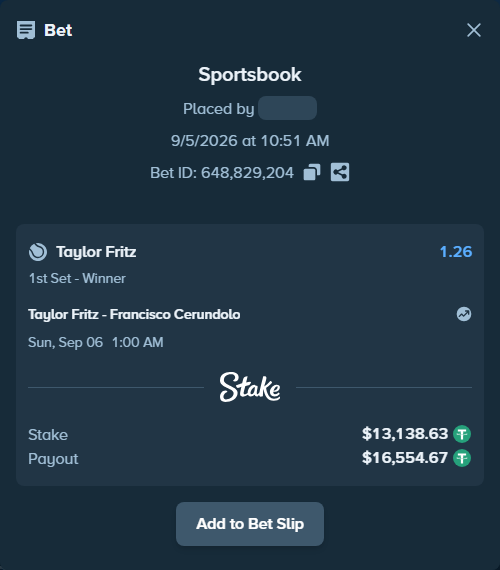Viewport: 500px width, 570px height.
Task: Click the Tether icon beside payout amount
Action: click(x=462, y=458)
